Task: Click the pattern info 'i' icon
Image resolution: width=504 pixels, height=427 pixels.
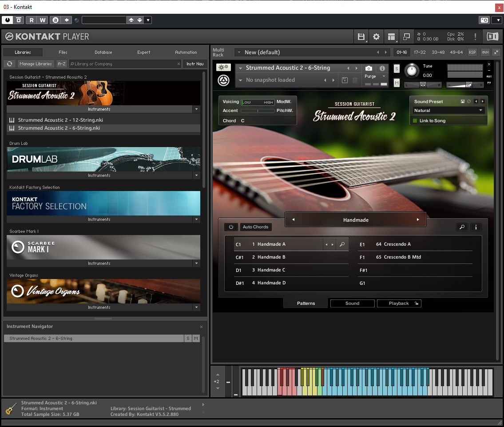Action: click(x=476, y=227)
